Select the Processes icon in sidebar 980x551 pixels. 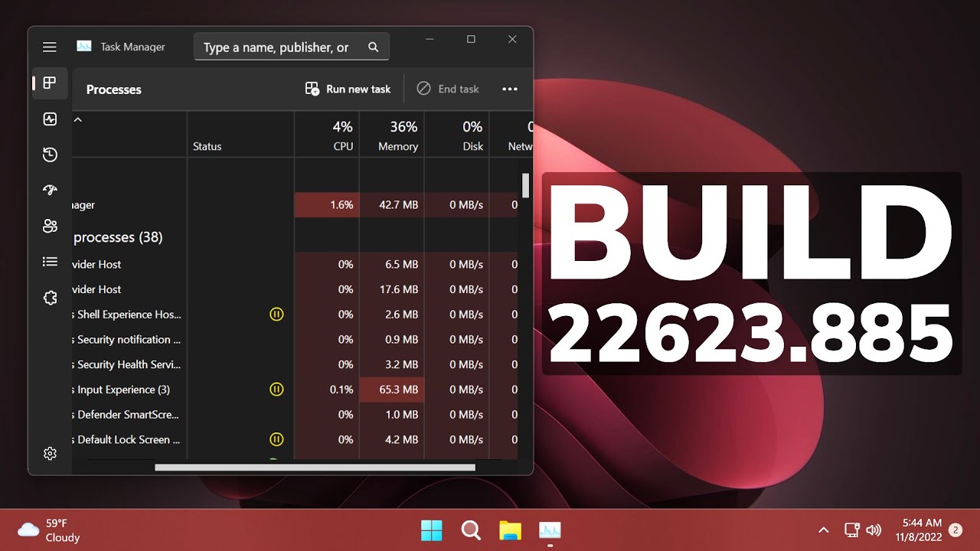coord(50,83)
